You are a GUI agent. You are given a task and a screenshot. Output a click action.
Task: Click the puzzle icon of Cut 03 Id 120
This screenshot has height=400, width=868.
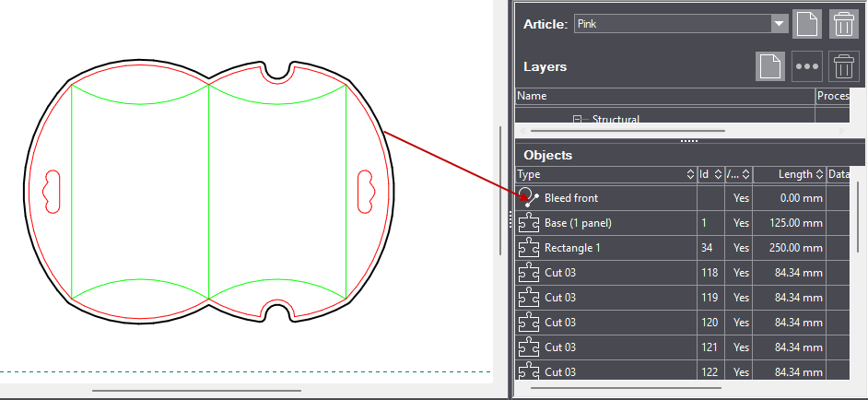coord(528,323)
